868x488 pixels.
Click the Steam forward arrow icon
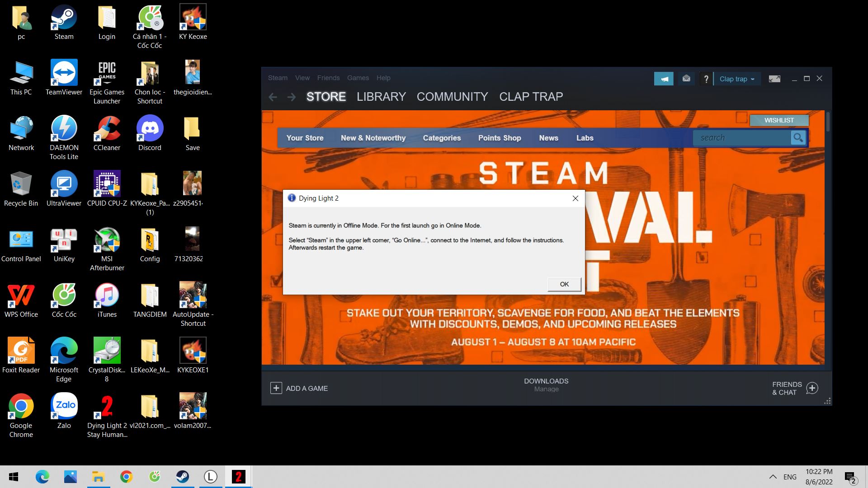(291, 97)
